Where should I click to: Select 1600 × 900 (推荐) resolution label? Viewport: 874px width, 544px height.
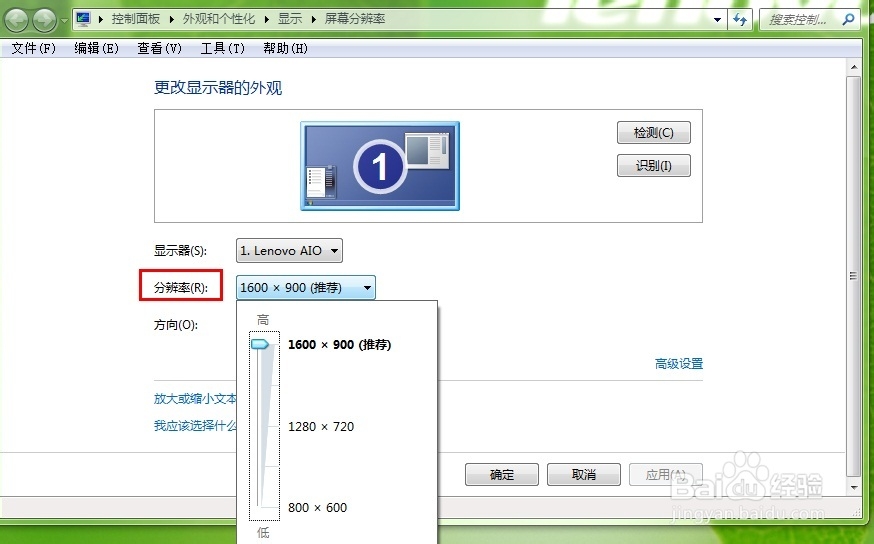click(x=339, y=344)
